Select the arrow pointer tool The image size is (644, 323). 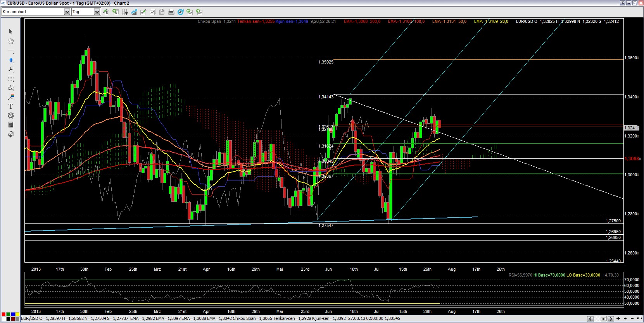(11, 32)
